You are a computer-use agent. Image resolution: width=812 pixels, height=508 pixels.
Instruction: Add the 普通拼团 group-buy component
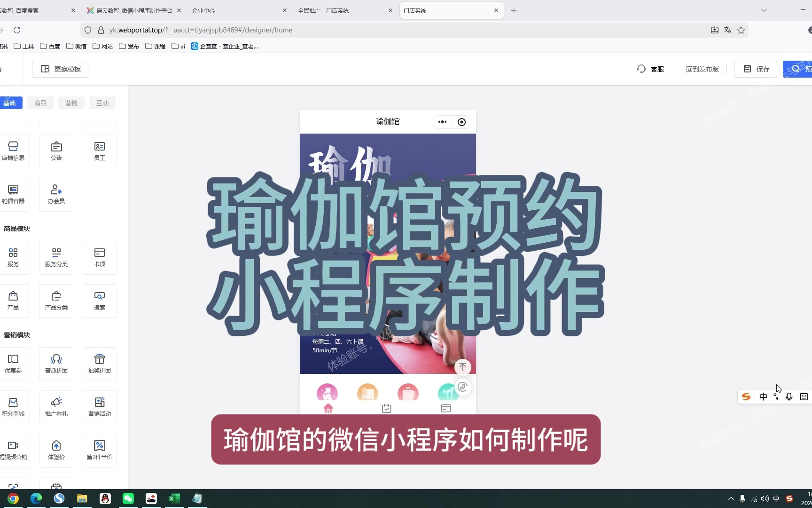click(x=56, y=364)
